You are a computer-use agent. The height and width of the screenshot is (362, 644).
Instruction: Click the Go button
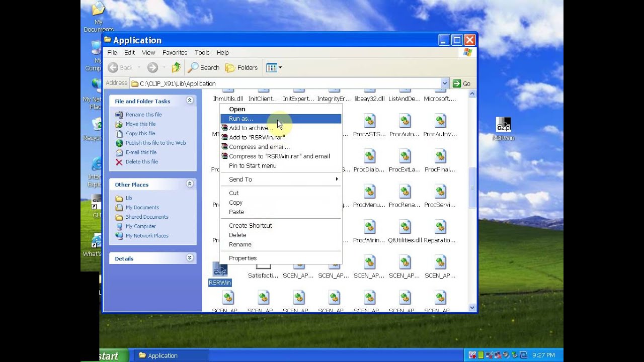click(x=462, y=83)
